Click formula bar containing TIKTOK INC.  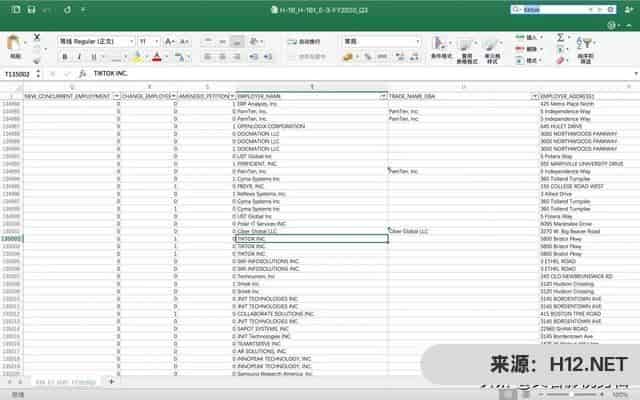[361, 73]
